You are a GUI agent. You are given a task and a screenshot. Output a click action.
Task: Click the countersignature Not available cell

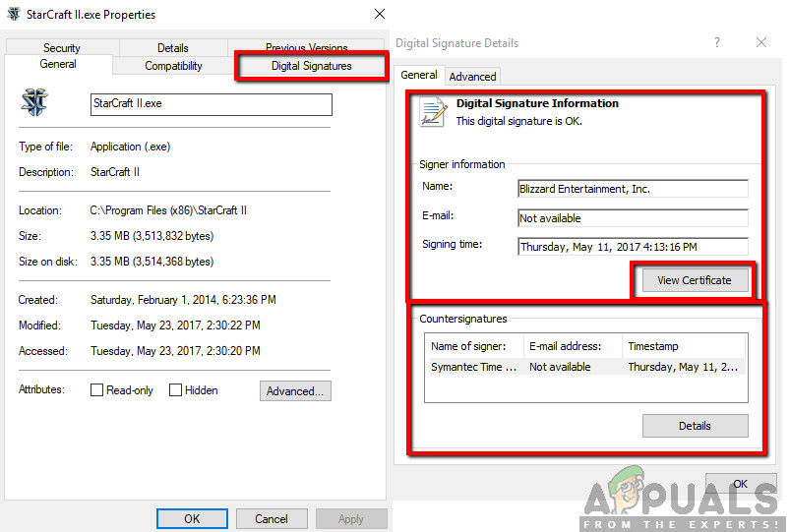[560, 367]
